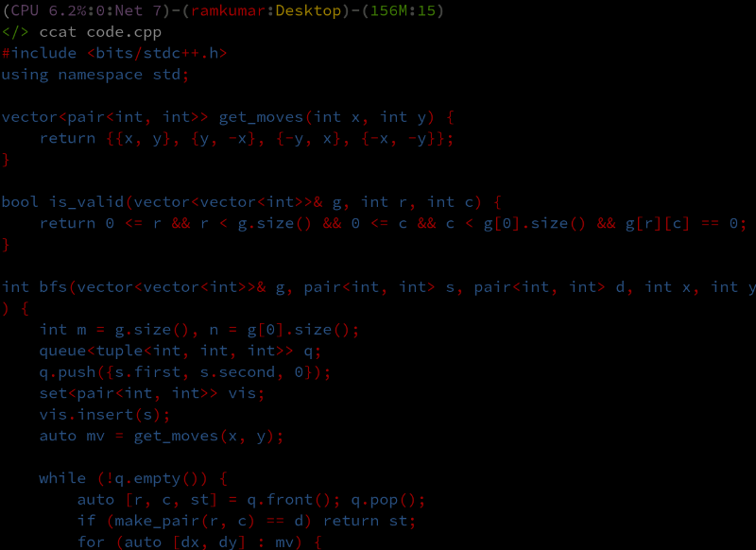Click the 'ccat' command text
This screenshot has width=756, height=550.
coord(58,32)
